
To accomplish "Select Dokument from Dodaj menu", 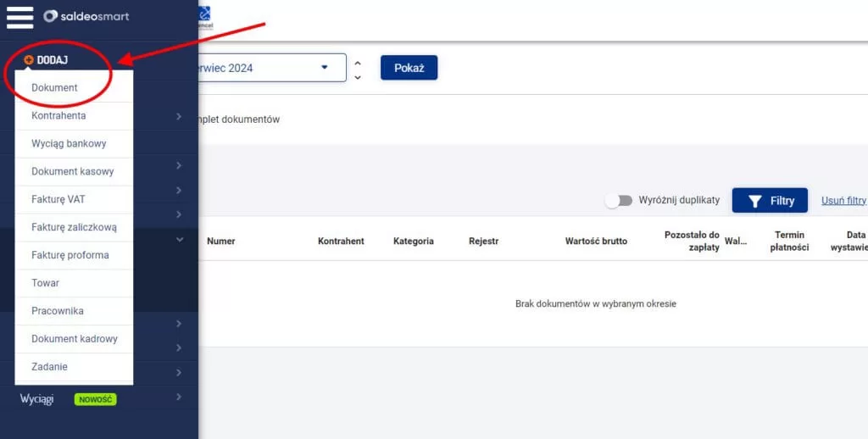I will pos(54,87).
